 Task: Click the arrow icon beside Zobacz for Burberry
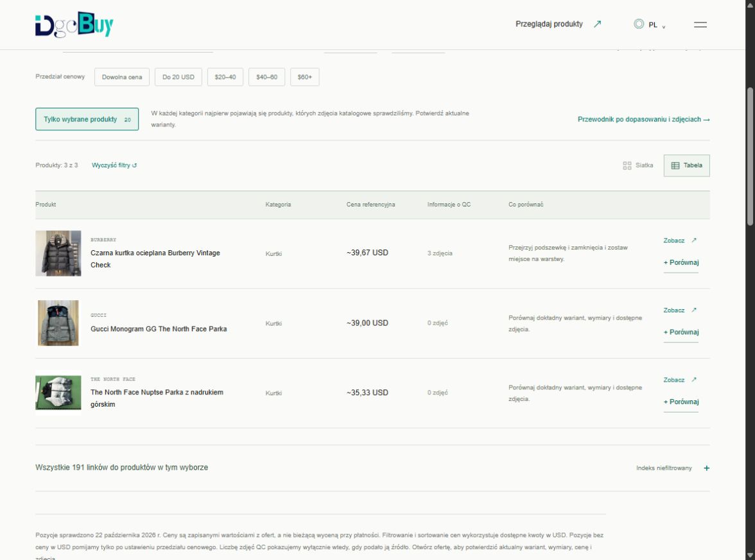[x=694, y=240]
